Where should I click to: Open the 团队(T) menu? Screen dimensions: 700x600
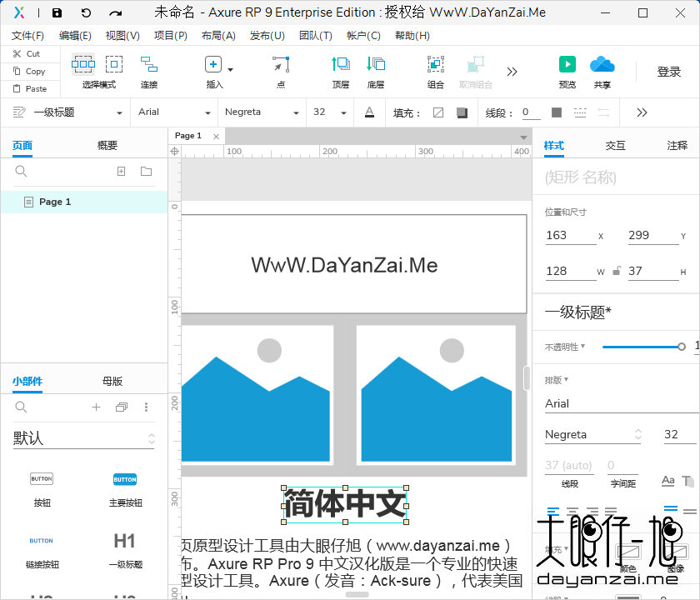(x=316, y=35)
